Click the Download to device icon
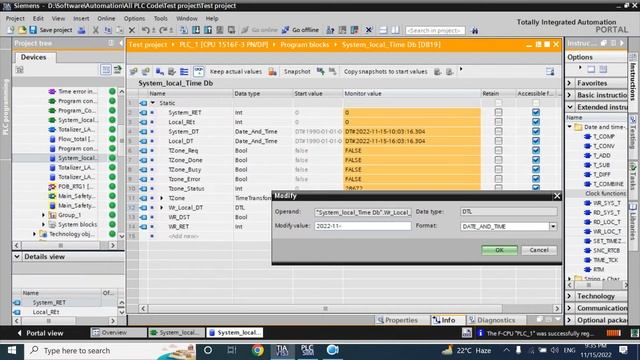640x360 pixels. pyautogui.click(x=196, y=30)
